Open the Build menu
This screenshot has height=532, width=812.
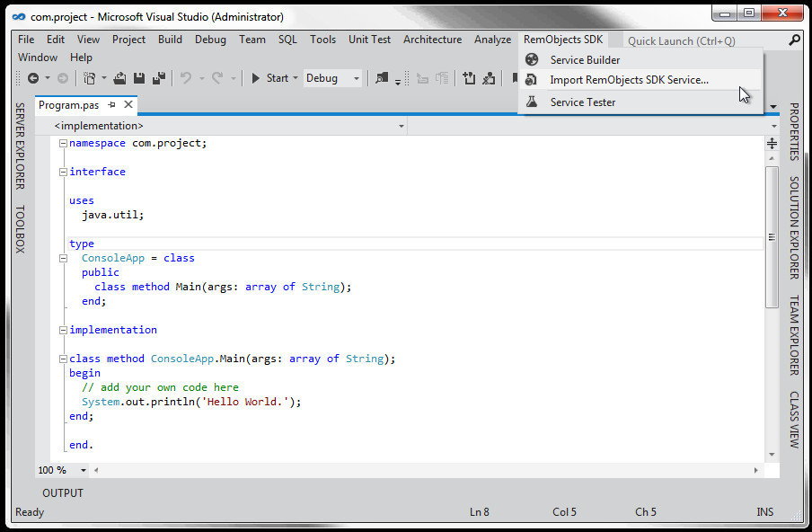click(x=170, y=40)
